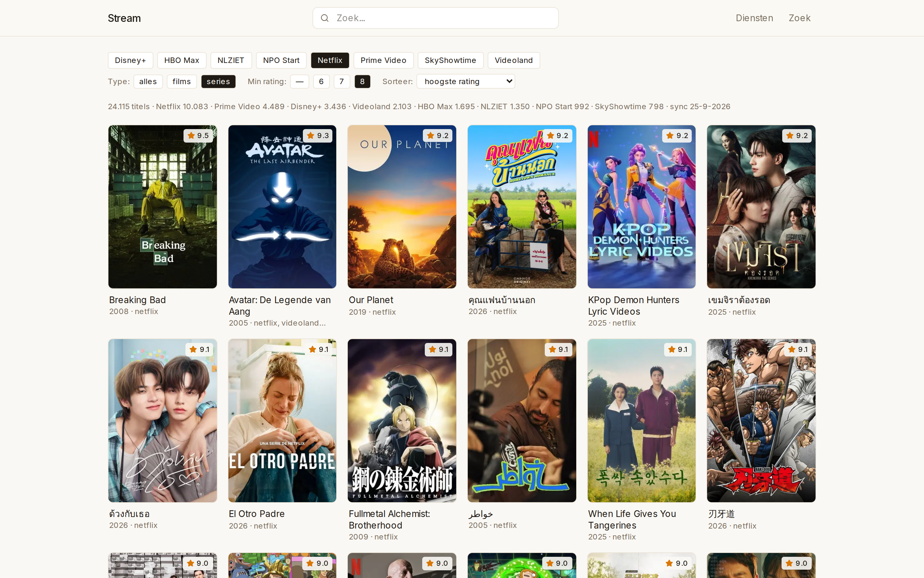Click the 'Sorteer:' label
The image size is (924, 578).
[x=398, y=82]
